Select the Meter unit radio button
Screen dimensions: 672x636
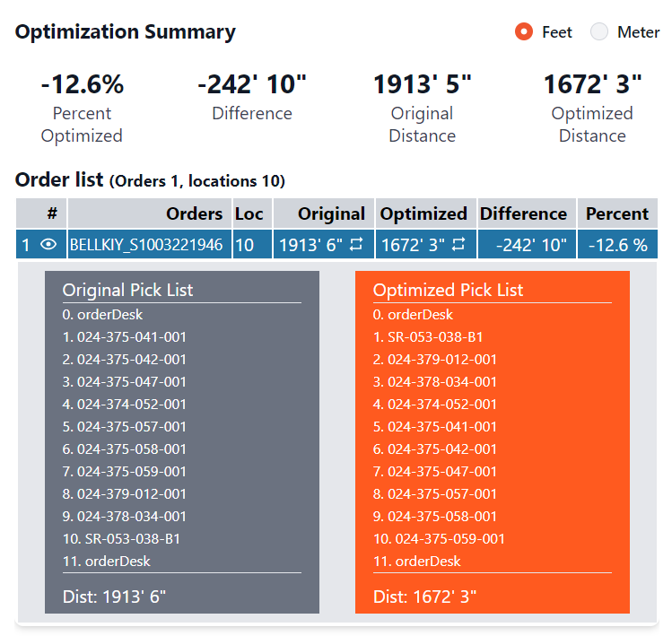599,32
